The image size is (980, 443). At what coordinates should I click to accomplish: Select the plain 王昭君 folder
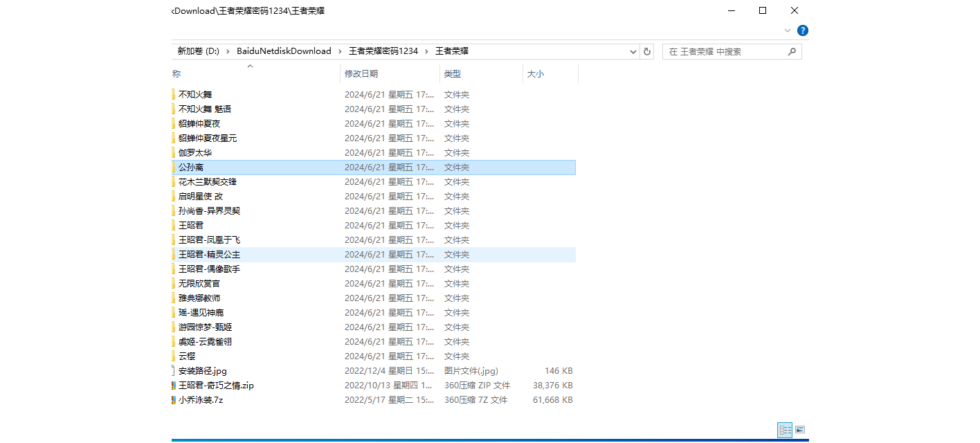tap(191, 225)
